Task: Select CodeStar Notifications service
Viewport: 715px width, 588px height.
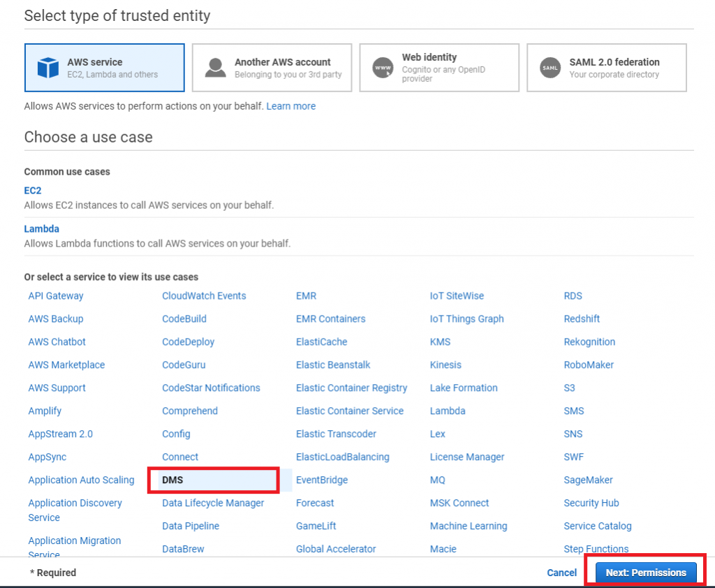Action: click(x=211, y=388)
